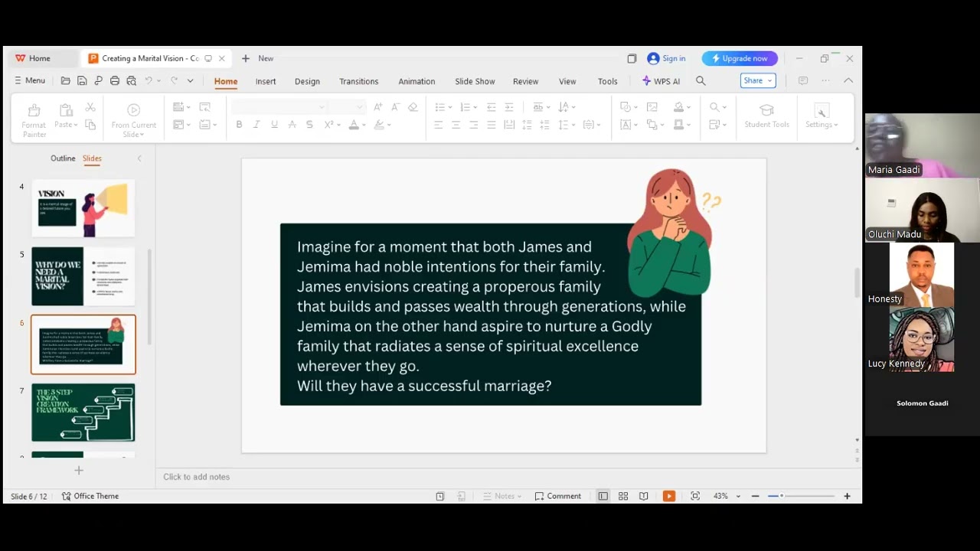
Task: Open the font name combo box
Action: (x=279, y=107)
